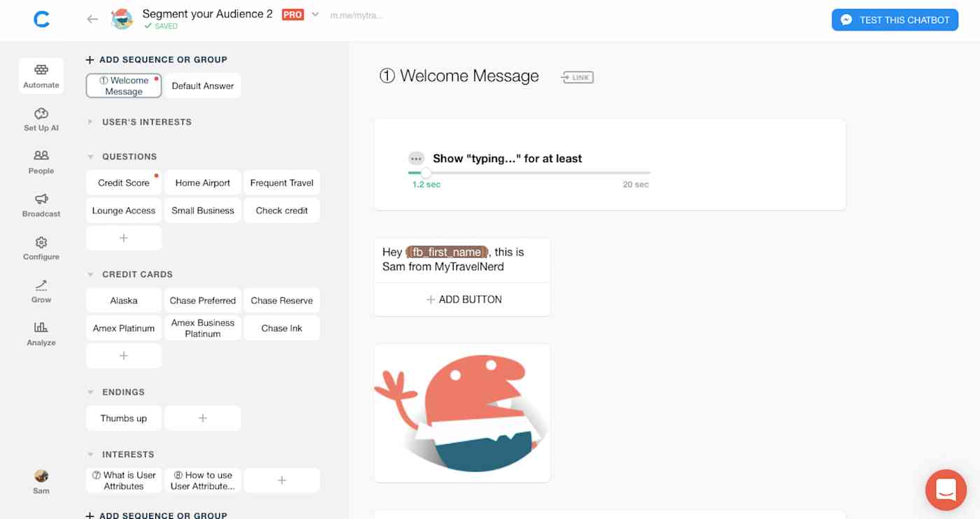Open the Configure settings
Screen dimensions: 980x519
[41, 248]
